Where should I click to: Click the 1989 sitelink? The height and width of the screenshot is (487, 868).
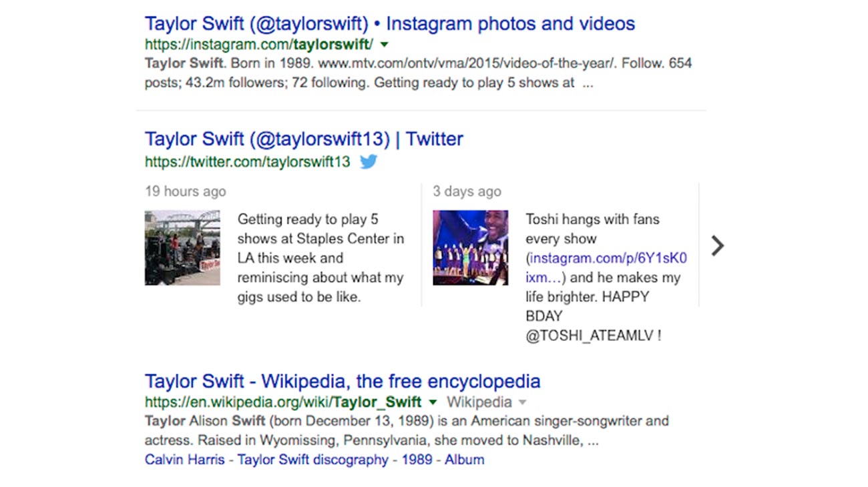pos(417,460)
